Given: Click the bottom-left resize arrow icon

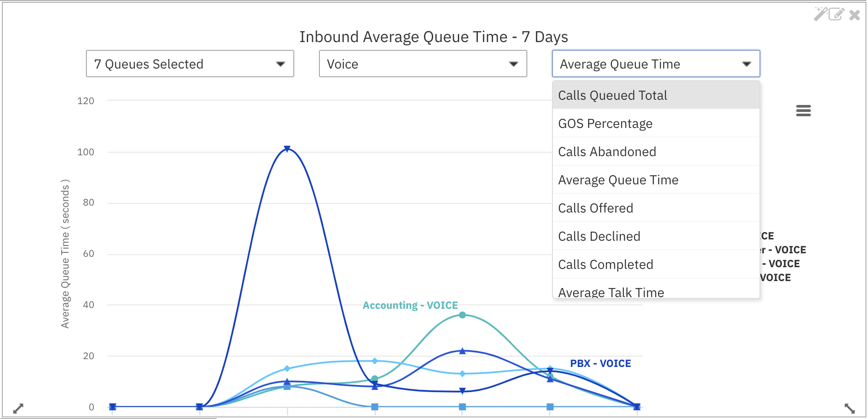Looking at the screenshot, I should click(18, 408).
